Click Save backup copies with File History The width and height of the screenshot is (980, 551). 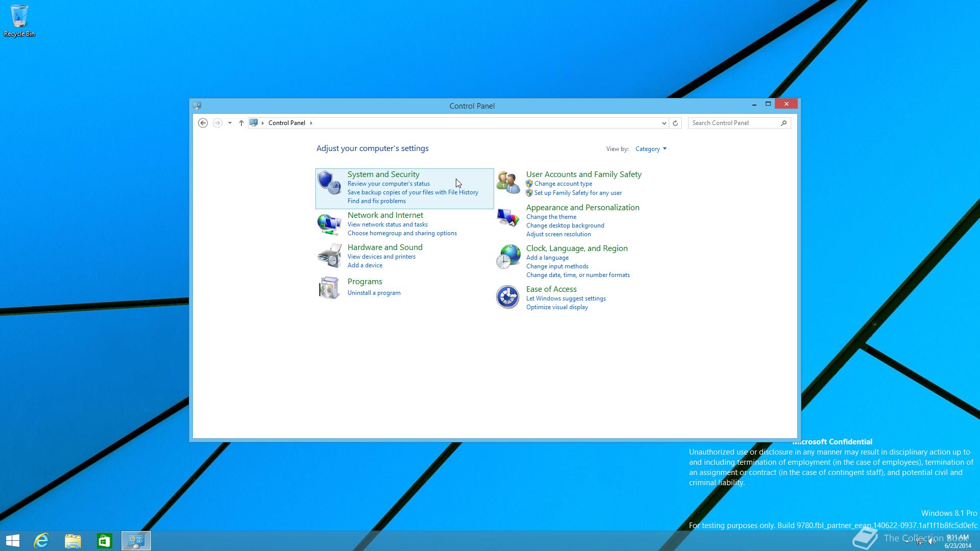click(413, 192)
